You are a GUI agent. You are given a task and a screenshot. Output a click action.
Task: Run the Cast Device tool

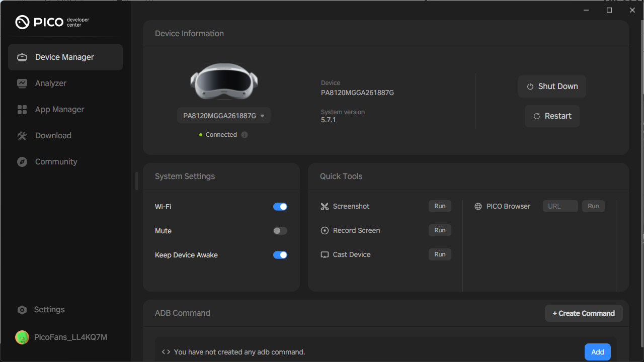[x=440, y=254]
